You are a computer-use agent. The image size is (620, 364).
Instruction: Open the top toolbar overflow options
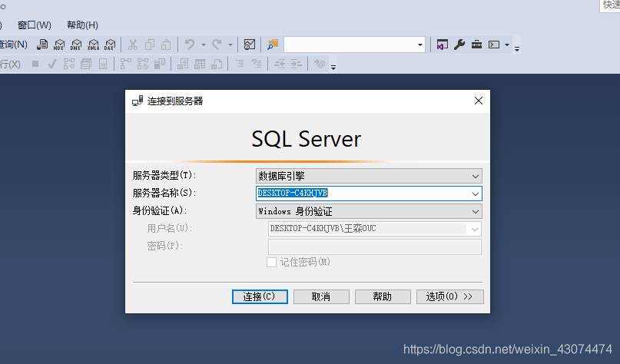[x=517, y=48]
